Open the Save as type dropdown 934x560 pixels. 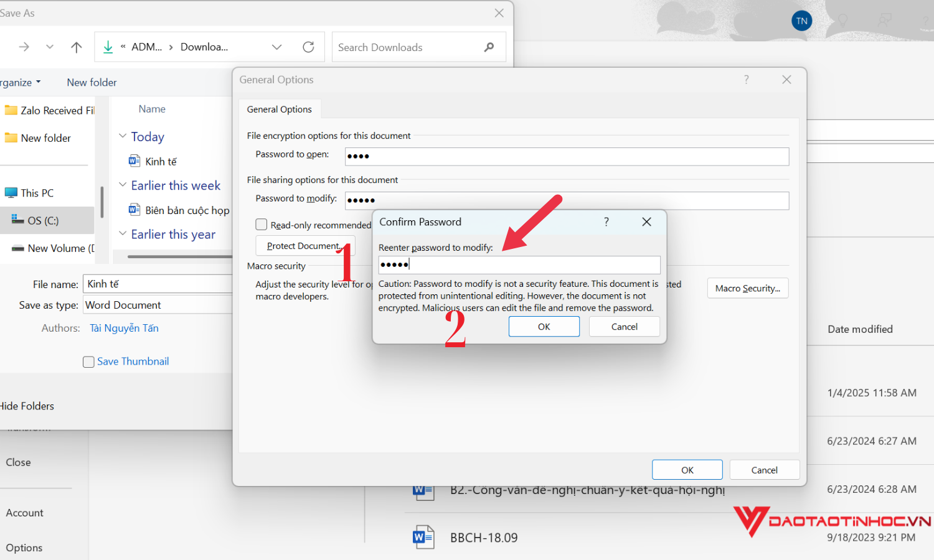(158, 305)
